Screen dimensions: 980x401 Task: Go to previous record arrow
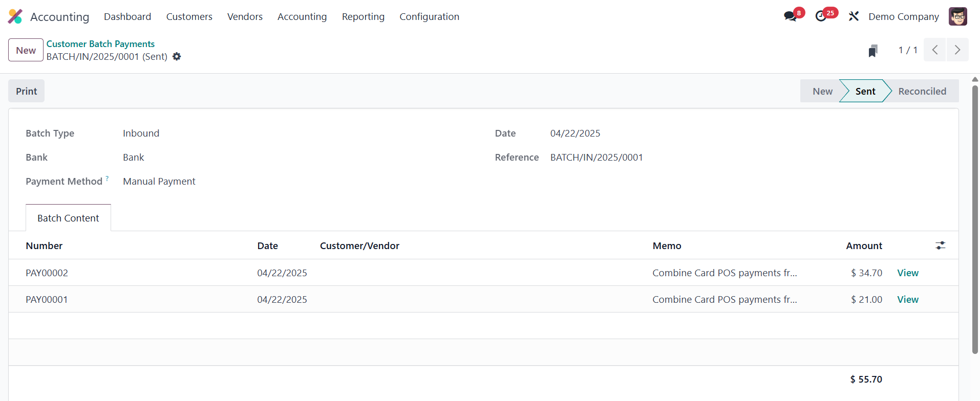click(935, 50)
